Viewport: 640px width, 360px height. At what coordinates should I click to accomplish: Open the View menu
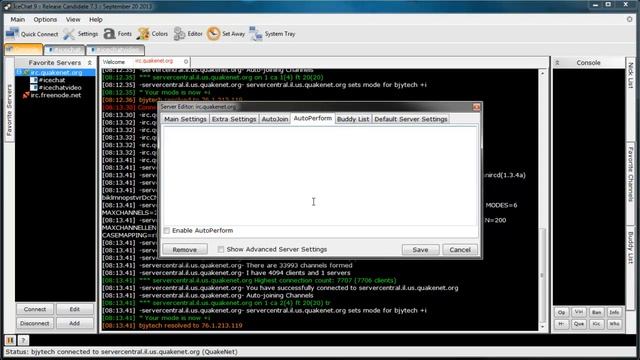coord(73,19)
